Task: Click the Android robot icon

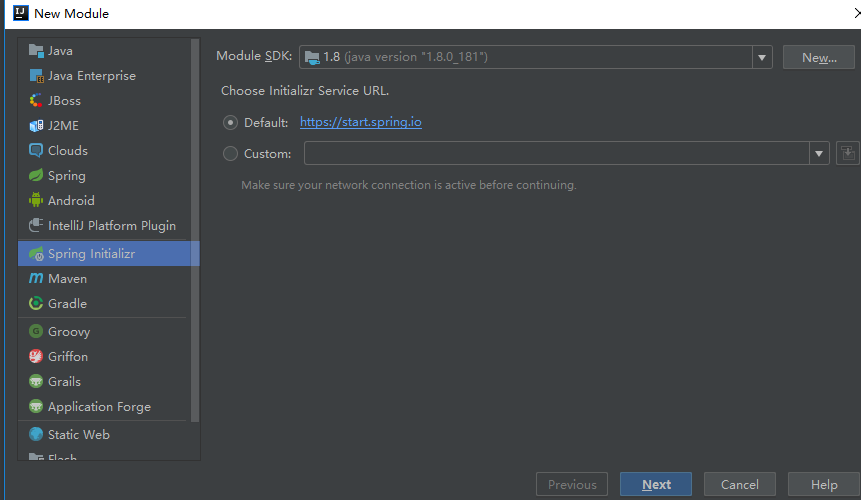Action: [x=36, y=200]
